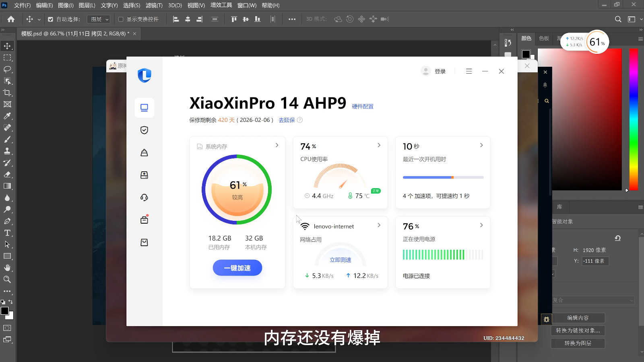Select the Eyedropper tool

pos(7,116)
